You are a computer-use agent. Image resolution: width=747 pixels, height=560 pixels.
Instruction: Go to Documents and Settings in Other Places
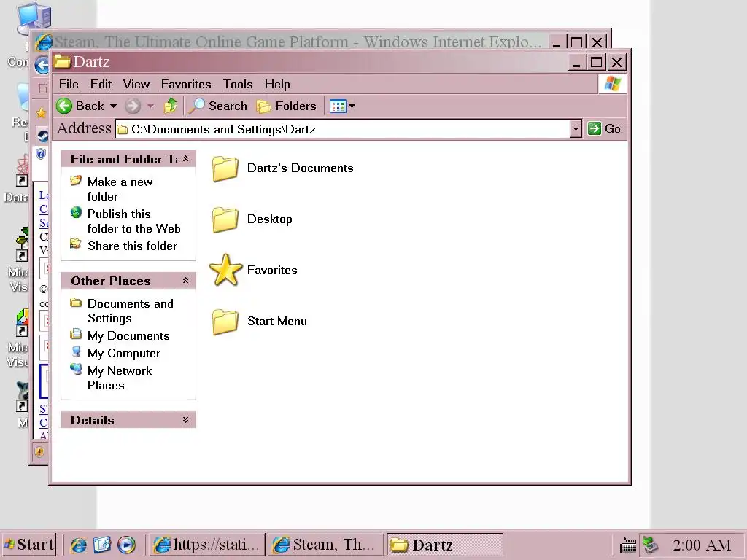tap(130, 311)
